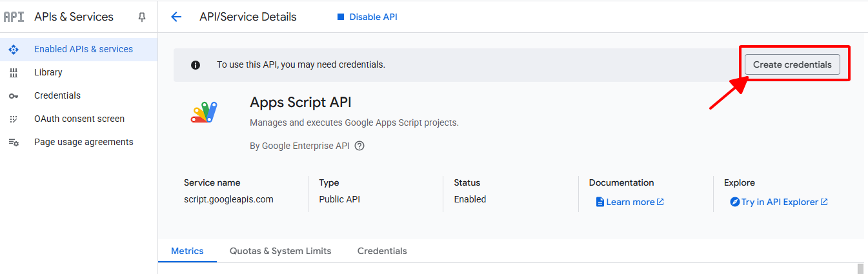Click the OAuth consent screen icon
The width and height of the screenshot is (868, 274).
click(14, 119)
